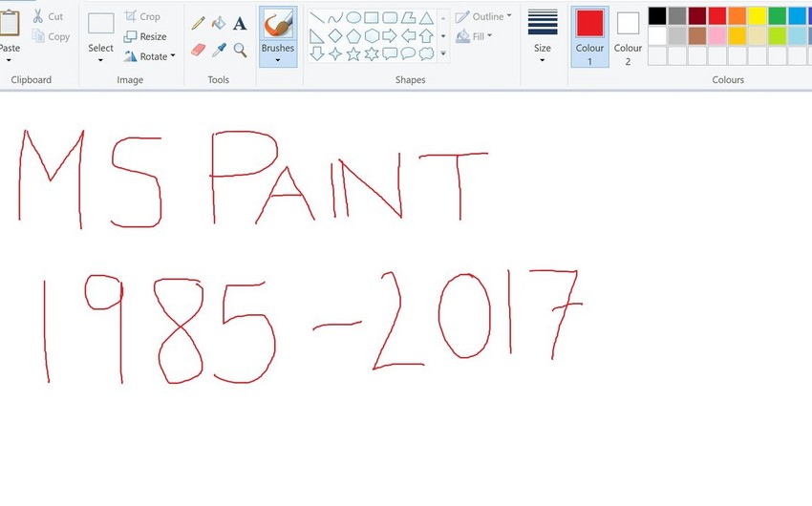Viewport: 812px width, 506px height.
Task: Select the Magnifier tool
Action: [x=240, y=51]
